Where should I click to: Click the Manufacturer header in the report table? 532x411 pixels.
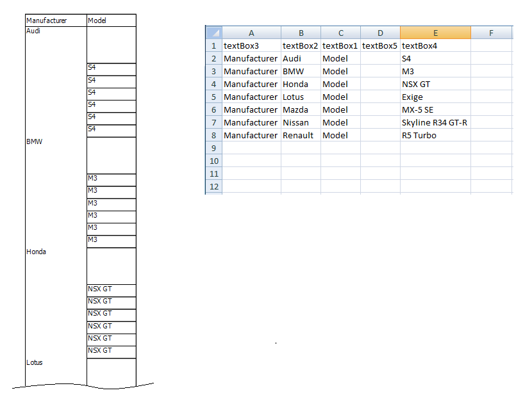[x=56, y=20]
